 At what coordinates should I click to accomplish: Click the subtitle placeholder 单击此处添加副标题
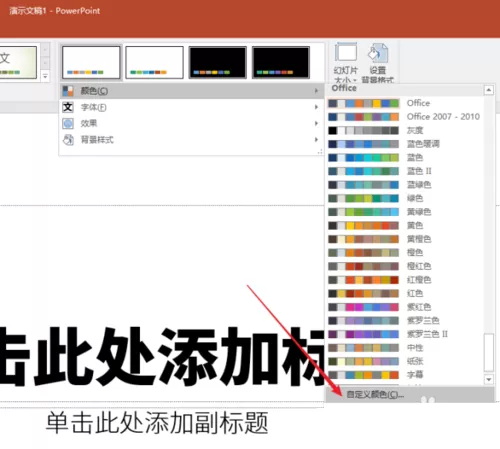pos(157,423)
